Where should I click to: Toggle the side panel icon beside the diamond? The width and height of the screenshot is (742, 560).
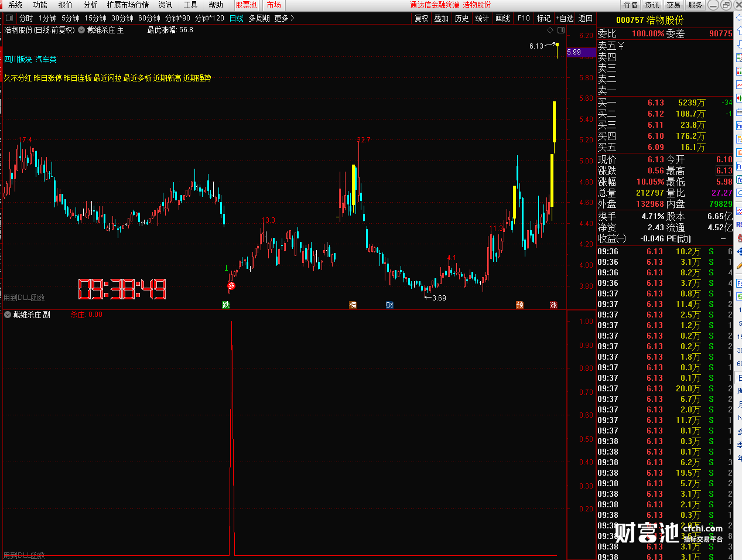(x=561, y=30)
